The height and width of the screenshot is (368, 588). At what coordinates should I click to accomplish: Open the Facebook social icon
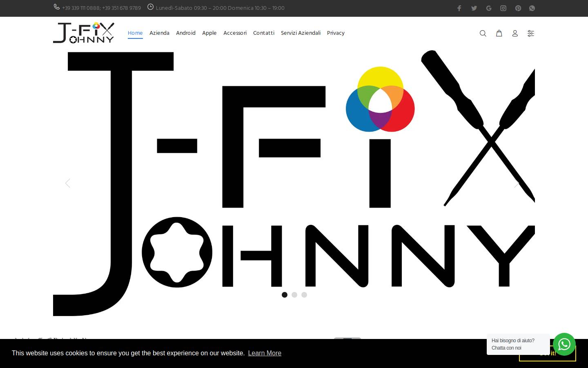click(x=459, y=8)
